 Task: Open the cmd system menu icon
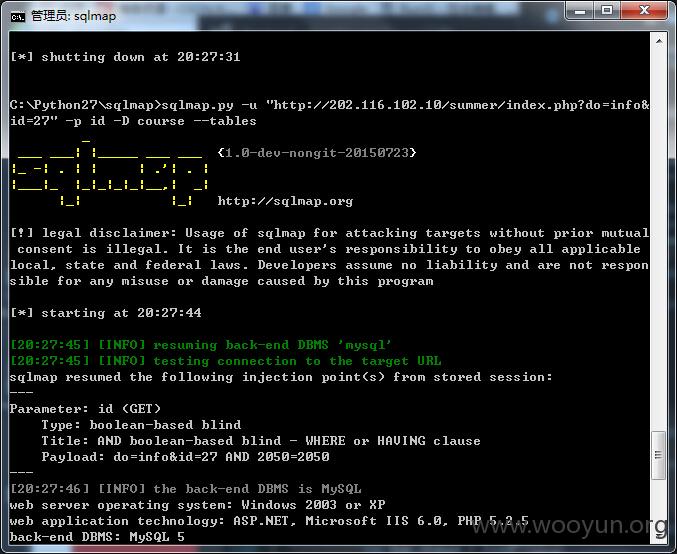pyautogui.click(x=18, y=16)
